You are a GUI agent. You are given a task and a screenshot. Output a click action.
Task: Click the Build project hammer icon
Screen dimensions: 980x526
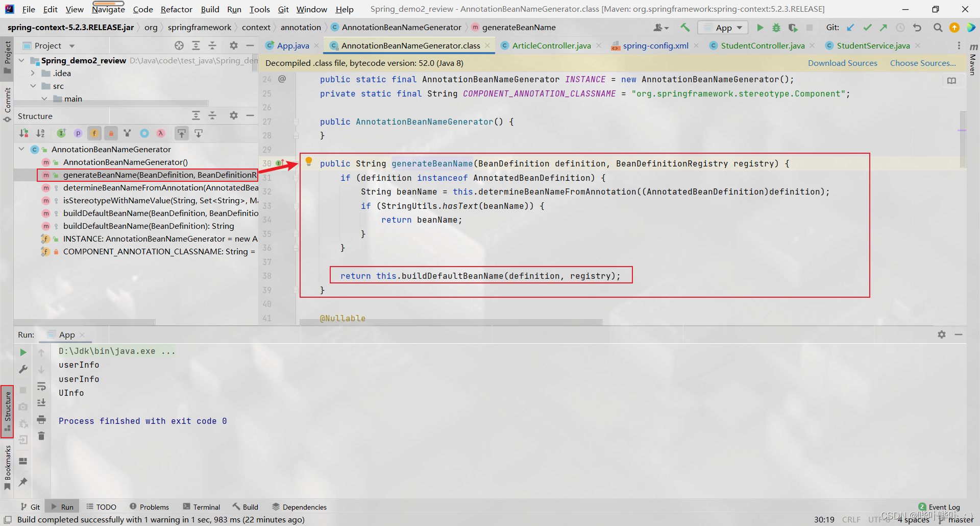tap(685, 28)
